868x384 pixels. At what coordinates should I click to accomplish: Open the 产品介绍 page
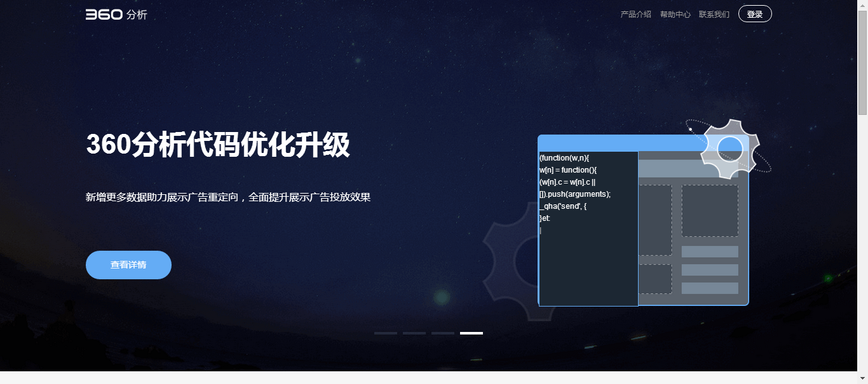point(635,14)
